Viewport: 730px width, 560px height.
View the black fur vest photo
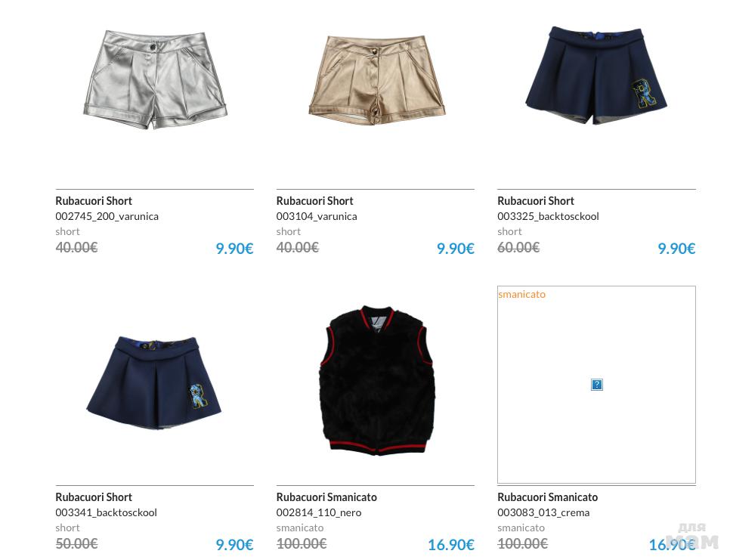pos(378,380)
